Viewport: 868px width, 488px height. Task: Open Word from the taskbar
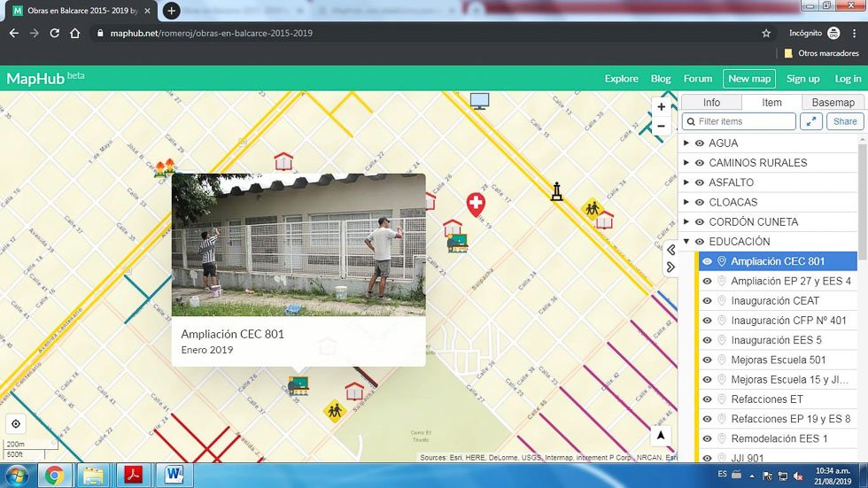point(174,475)
